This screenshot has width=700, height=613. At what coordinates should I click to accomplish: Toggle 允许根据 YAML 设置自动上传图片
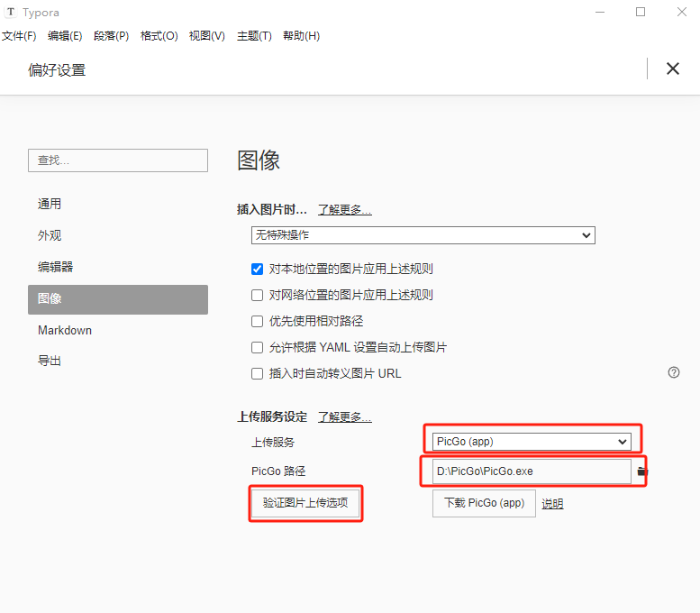pyautogui.click(x=257, y=347)
